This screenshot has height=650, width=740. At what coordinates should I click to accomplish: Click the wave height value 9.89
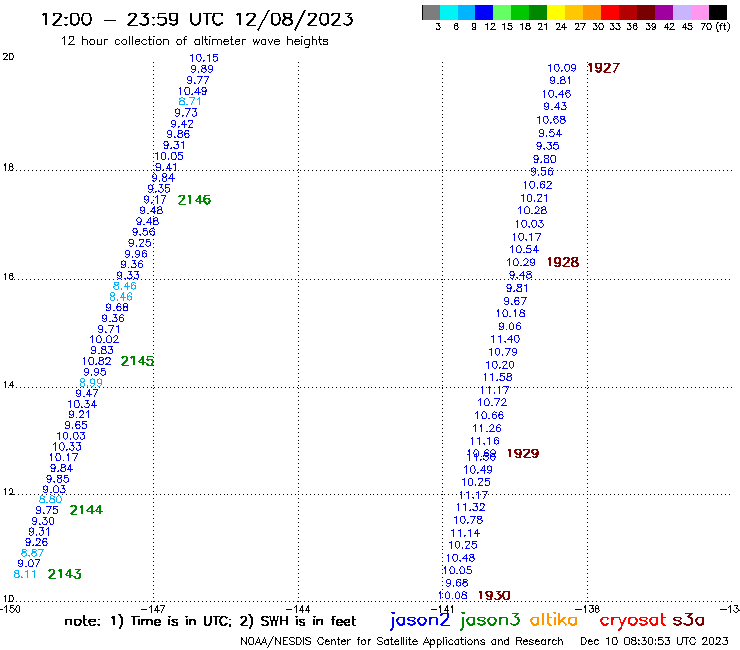(x=202, y=69)
